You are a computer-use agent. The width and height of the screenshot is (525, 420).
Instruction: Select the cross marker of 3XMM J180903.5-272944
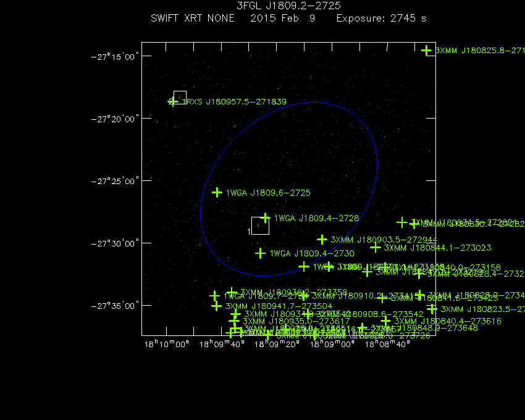click(322, 240)
